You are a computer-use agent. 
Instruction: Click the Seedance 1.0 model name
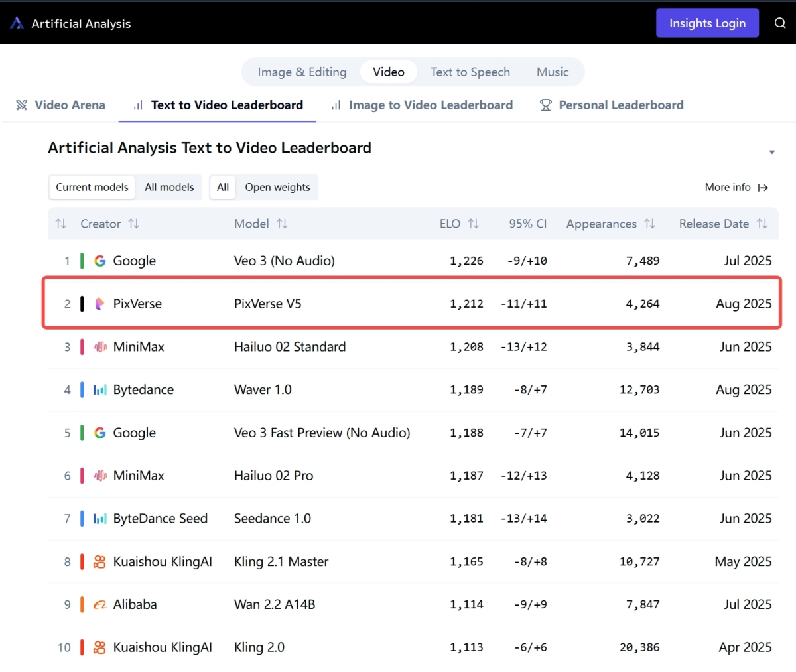point(273,519)
